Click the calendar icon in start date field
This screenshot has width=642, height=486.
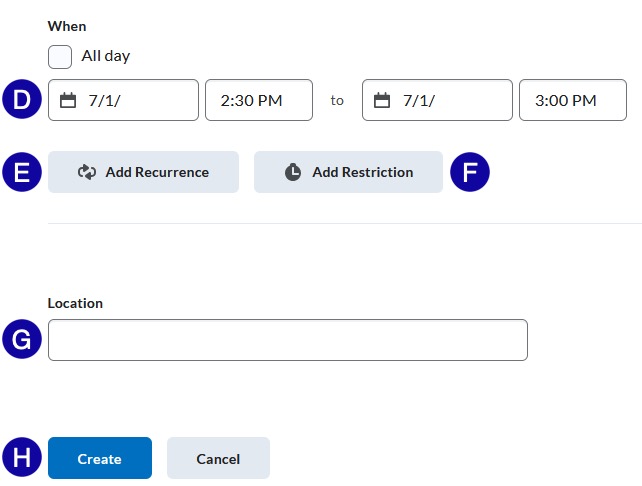coord(68,100)
